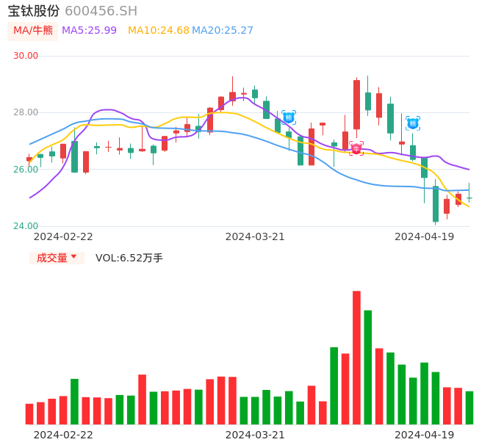Click 2024-04-19 date under the price chart

[425, 236]
